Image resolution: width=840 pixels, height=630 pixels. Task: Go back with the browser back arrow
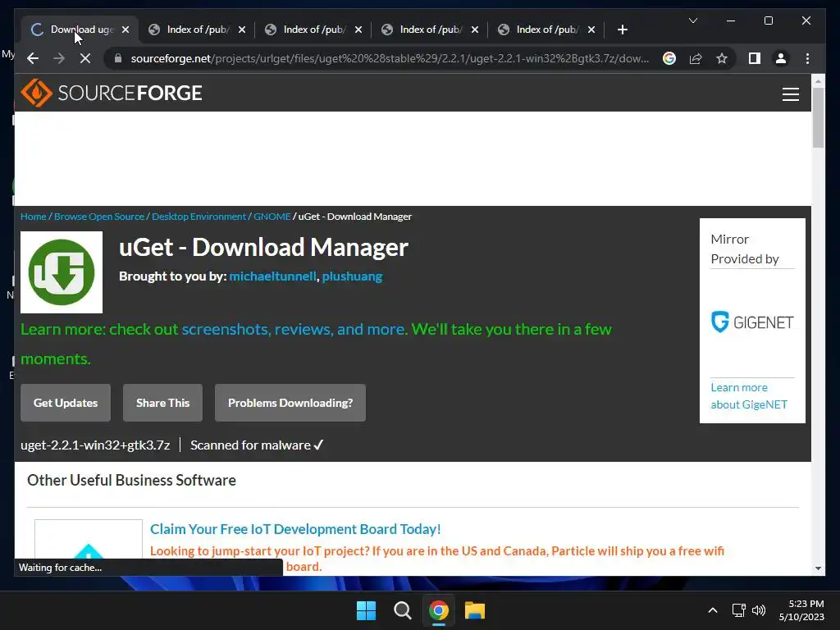33,58
